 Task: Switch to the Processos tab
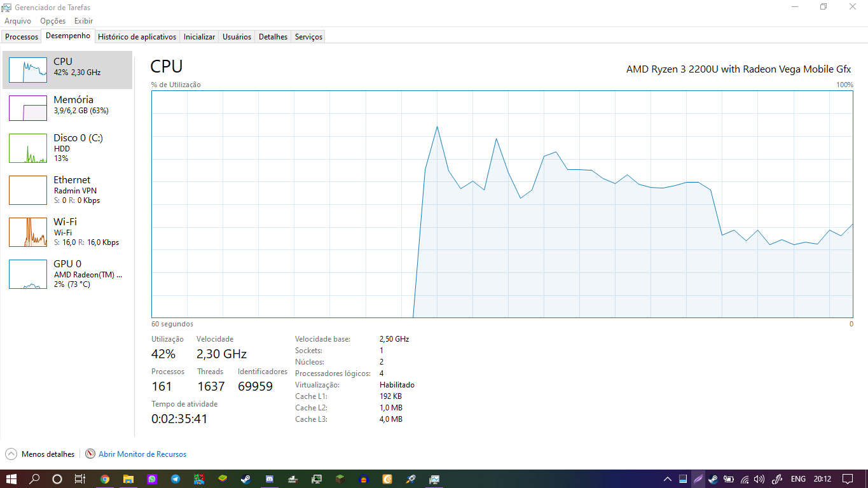click(22, 37)
